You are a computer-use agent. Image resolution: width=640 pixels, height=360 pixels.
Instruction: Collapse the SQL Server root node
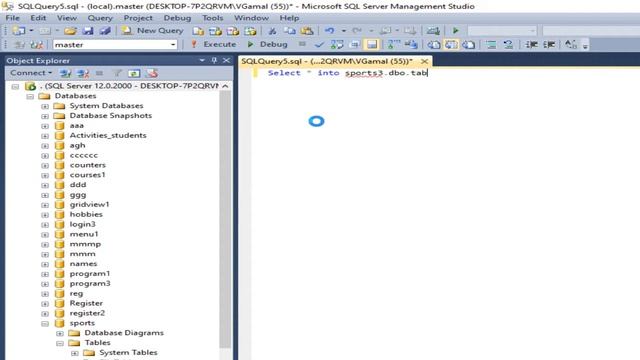[15, 87]
